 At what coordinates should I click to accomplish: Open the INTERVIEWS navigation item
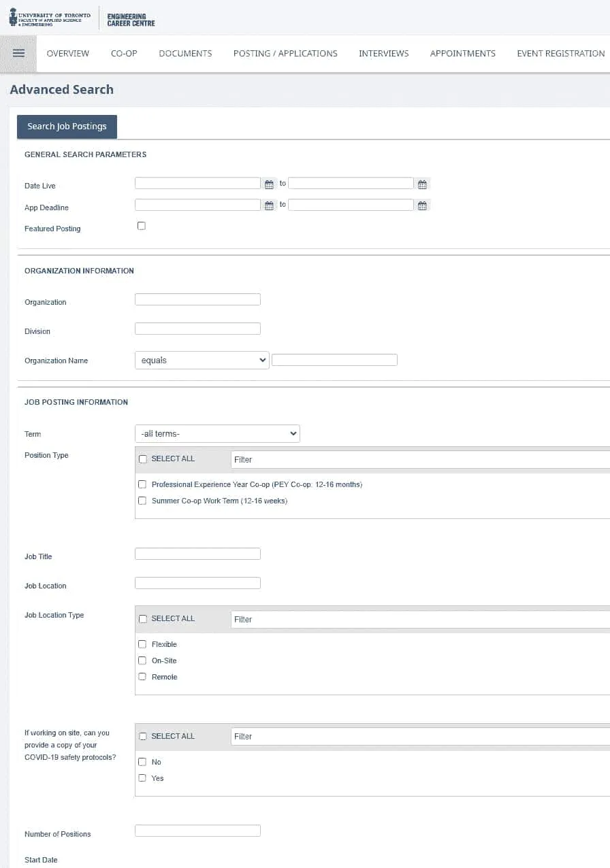[x=383, y=53]
